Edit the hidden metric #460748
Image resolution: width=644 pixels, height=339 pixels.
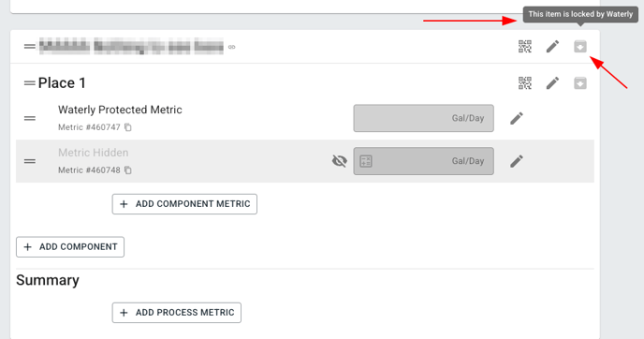click(x=517, y=161)
